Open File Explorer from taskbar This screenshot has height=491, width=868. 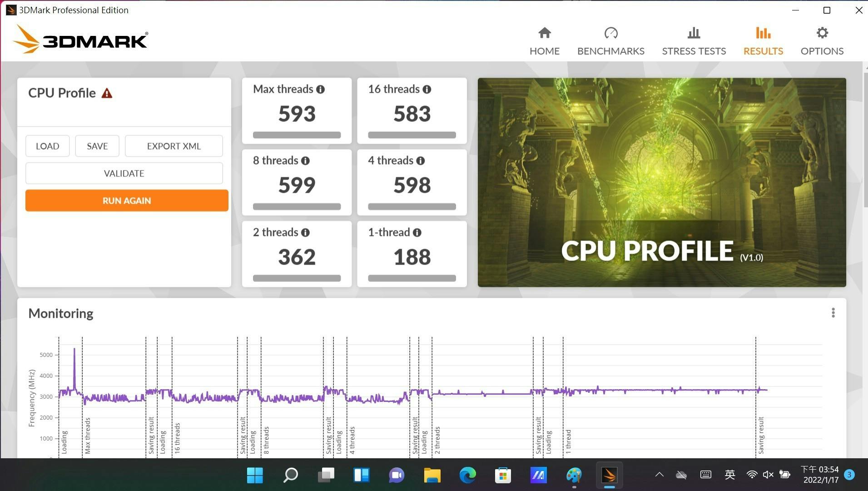[432, 475]
